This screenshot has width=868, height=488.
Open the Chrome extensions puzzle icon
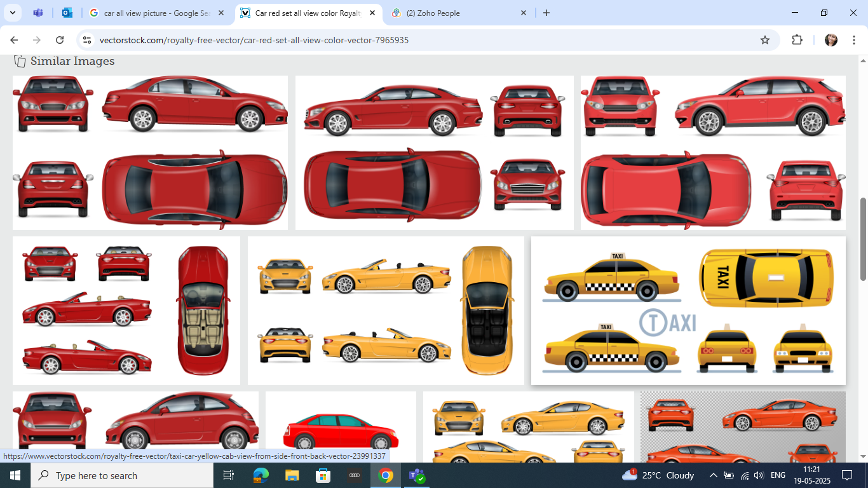pyautogui.click(x=797, y=40)
